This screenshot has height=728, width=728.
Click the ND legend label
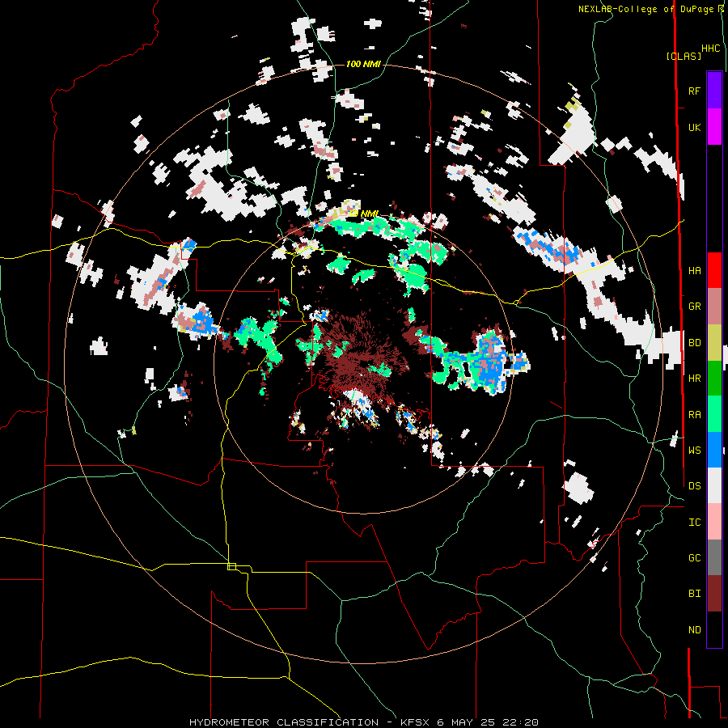coord(694,629)
